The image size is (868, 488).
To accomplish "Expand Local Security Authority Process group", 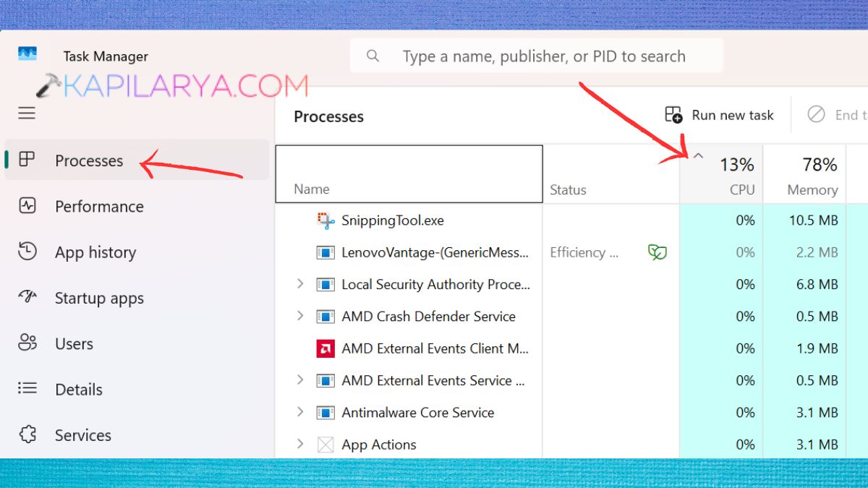I will tap(300, 284).
